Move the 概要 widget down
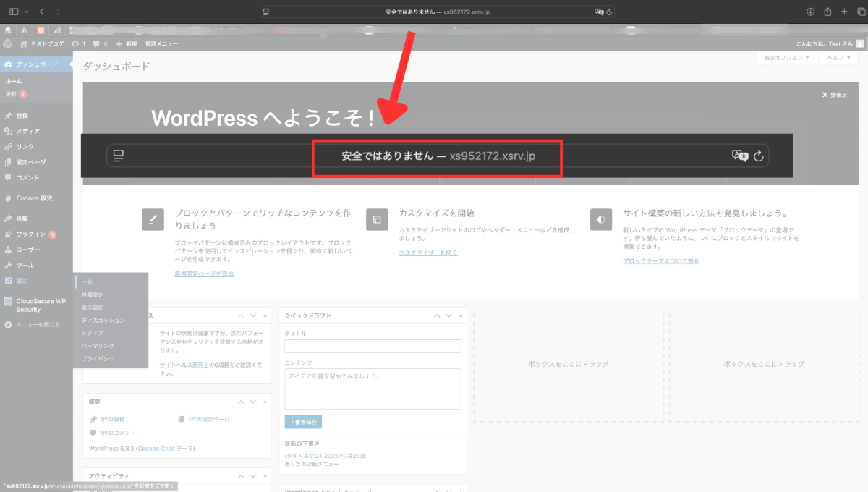868x492 pixels. (252, 402)
